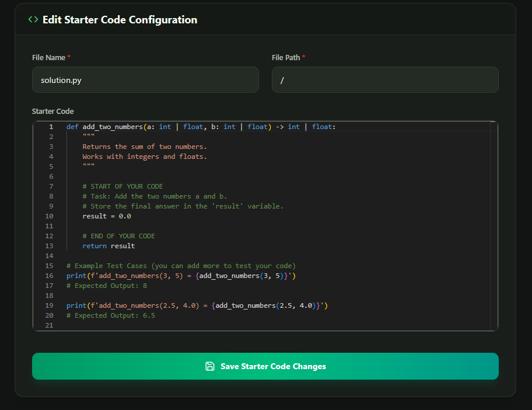Click line number 18 in the gutter

(x=49, y=296)
